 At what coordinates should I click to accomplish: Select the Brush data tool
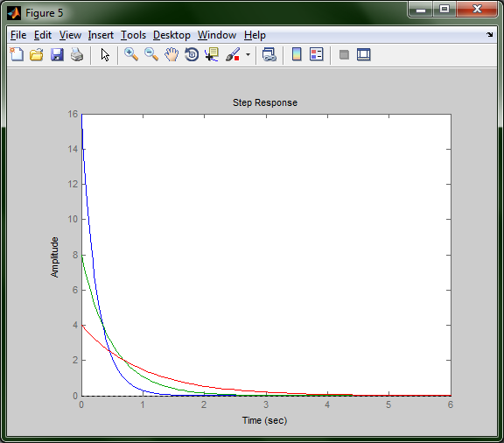pos(233,54)
